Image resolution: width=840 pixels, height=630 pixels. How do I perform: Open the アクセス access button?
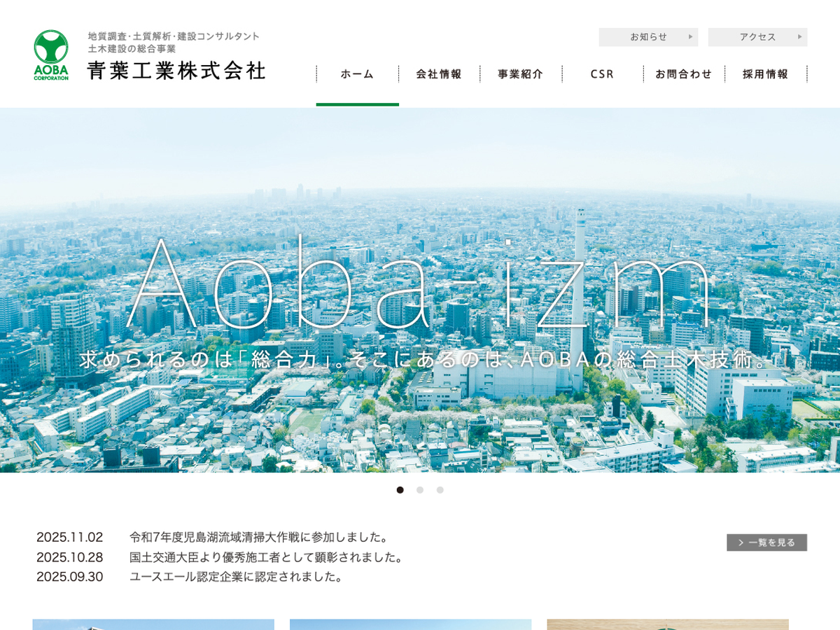tap(757, 37)
